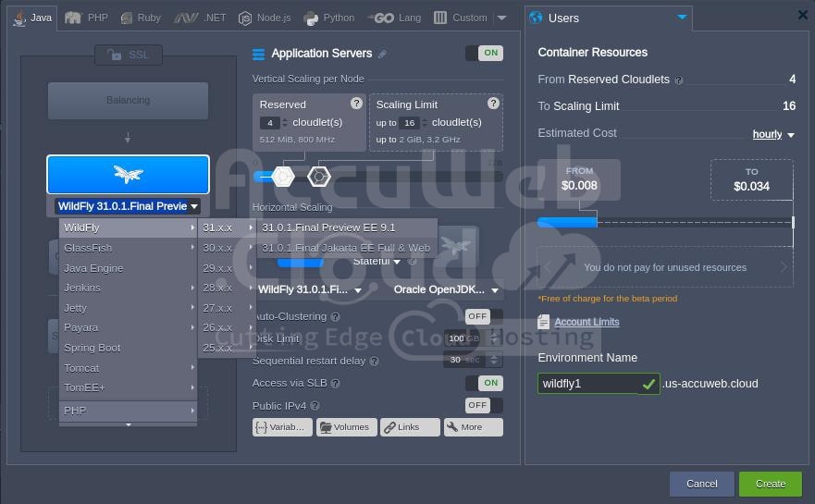Choose WildFly in the server menu
Viewport: 815px width, 504px height.
click(x=128, y=227)
